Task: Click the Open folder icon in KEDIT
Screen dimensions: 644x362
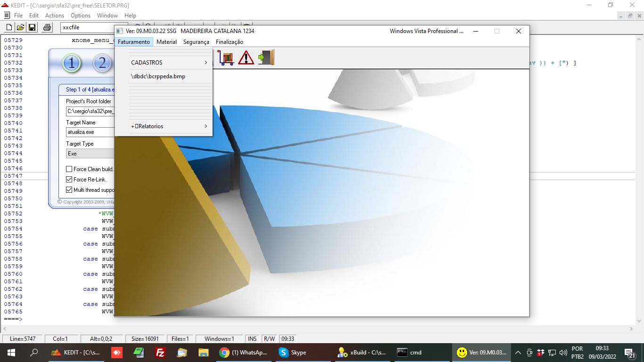Action: pyautogui.click(x=20, y=27)
